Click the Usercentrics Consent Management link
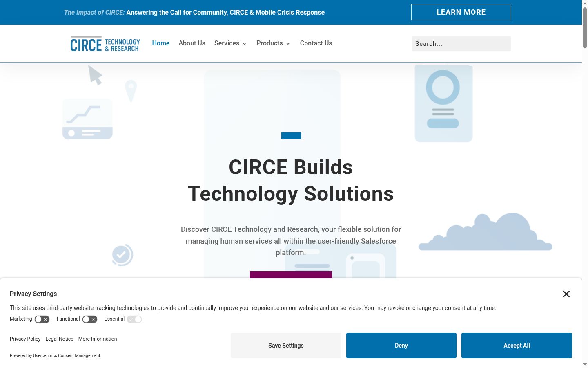The image size is (588, 368). click(67, 356)
